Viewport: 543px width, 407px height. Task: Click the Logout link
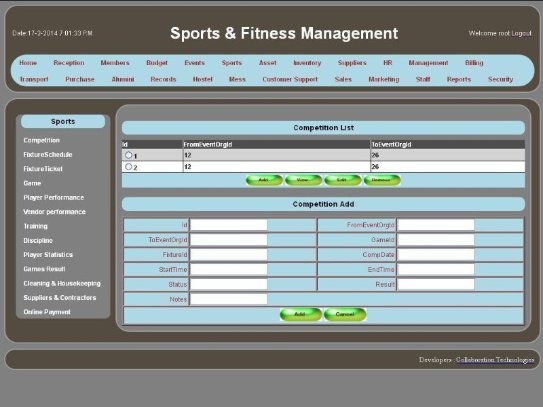[521, 33]
